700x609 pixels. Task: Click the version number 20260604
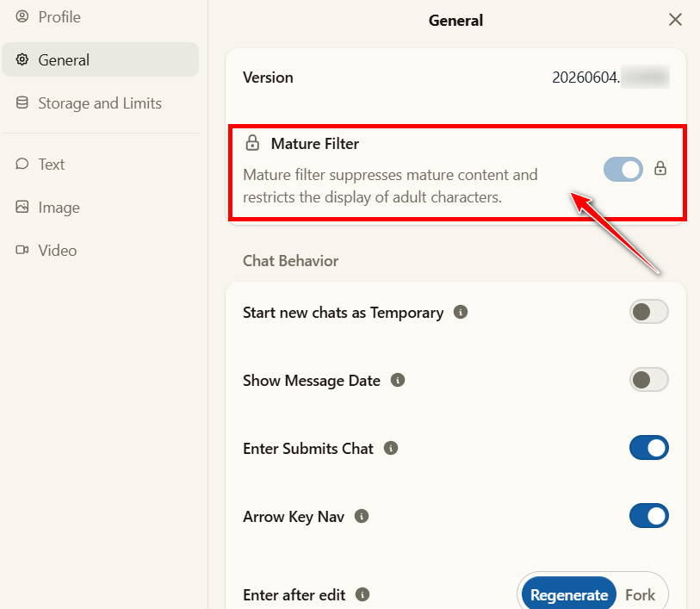[586, 78]
